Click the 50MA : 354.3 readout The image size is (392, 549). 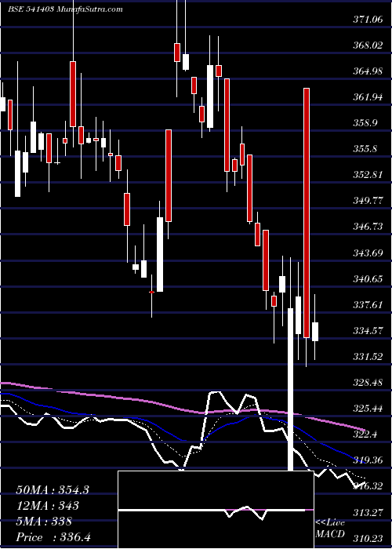(x=53, y=490)
